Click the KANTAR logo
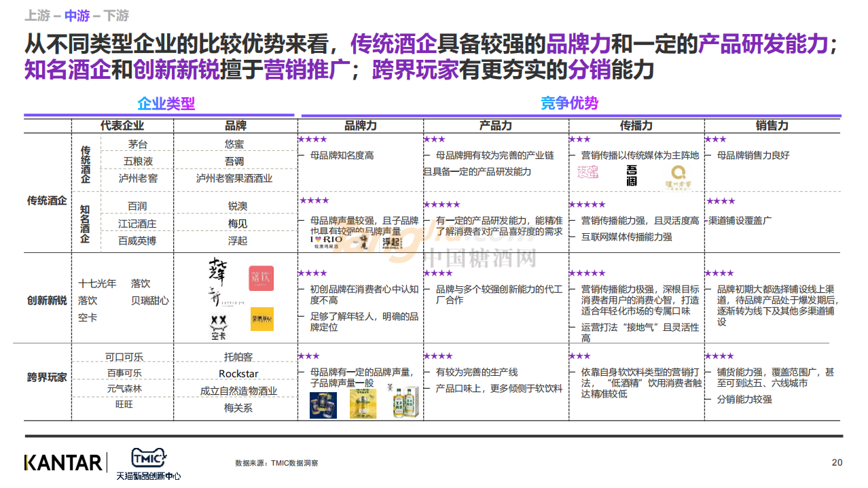This screenshot has width=868, height=488. (x=63, y=463)
